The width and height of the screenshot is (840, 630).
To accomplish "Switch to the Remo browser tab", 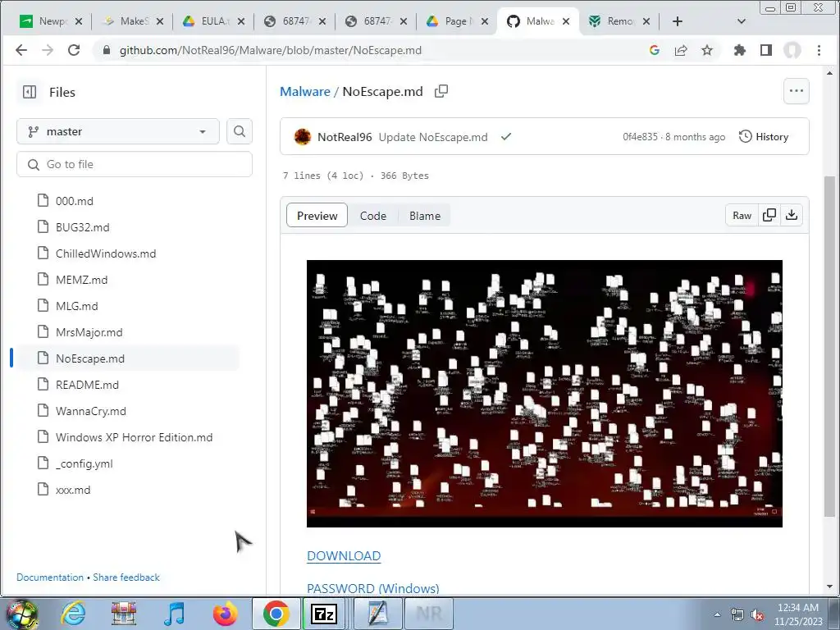I will pyautogui.click(x=619, y=21).
